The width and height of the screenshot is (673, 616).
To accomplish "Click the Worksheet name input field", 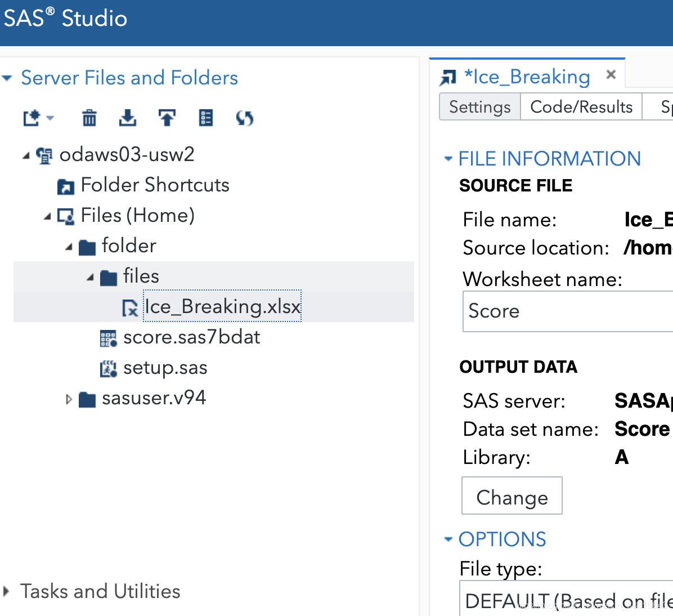I will point(568,311).
